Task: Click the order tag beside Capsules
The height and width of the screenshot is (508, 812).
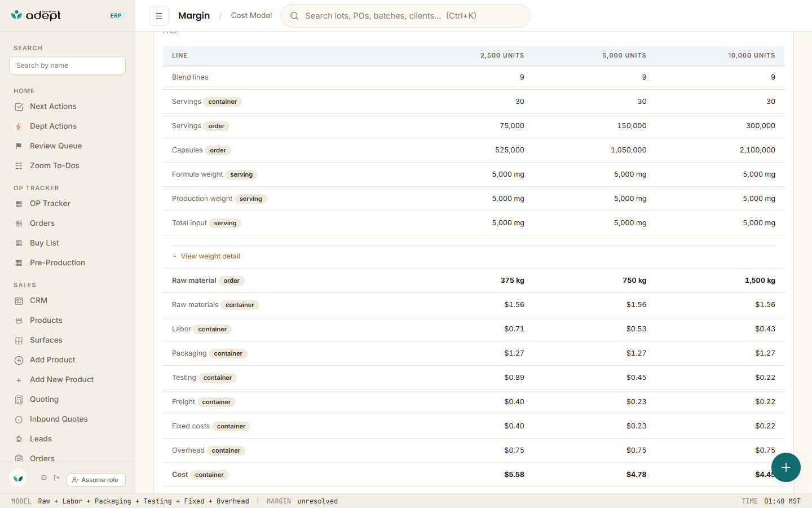Action: [x=218, y=150]
